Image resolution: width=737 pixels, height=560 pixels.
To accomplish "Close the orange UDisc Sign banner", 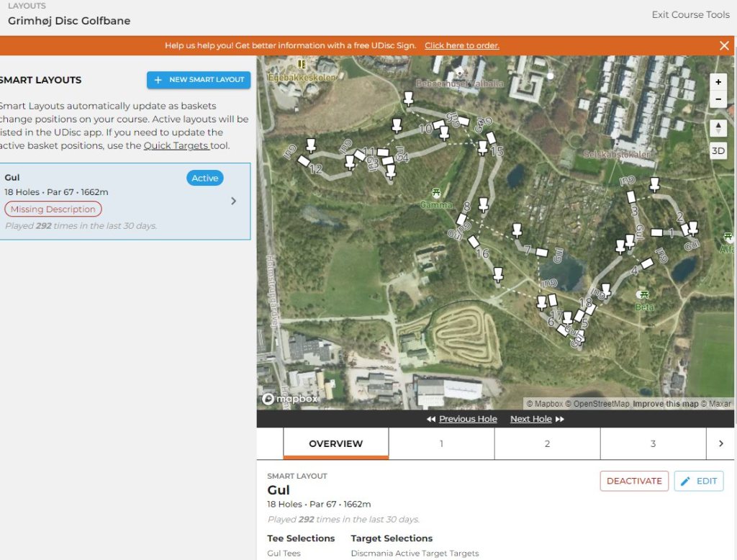I will (724, 45).
